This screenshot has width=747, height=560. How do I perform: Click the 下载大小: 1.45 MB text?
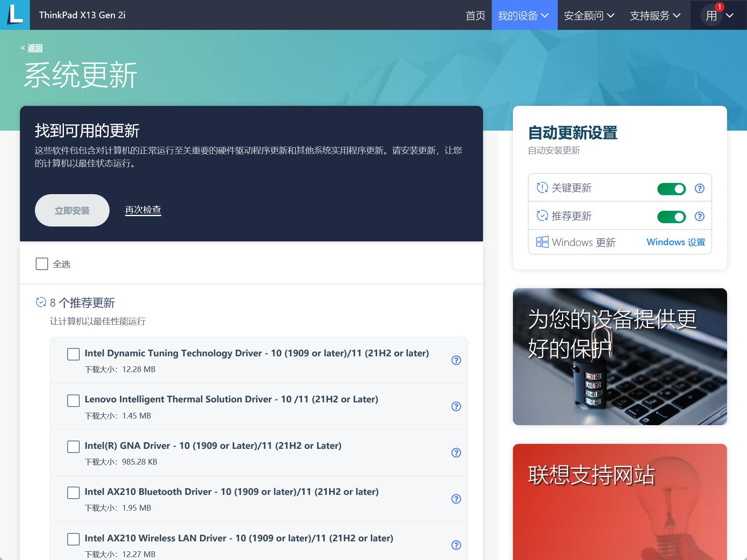(118, 416)
